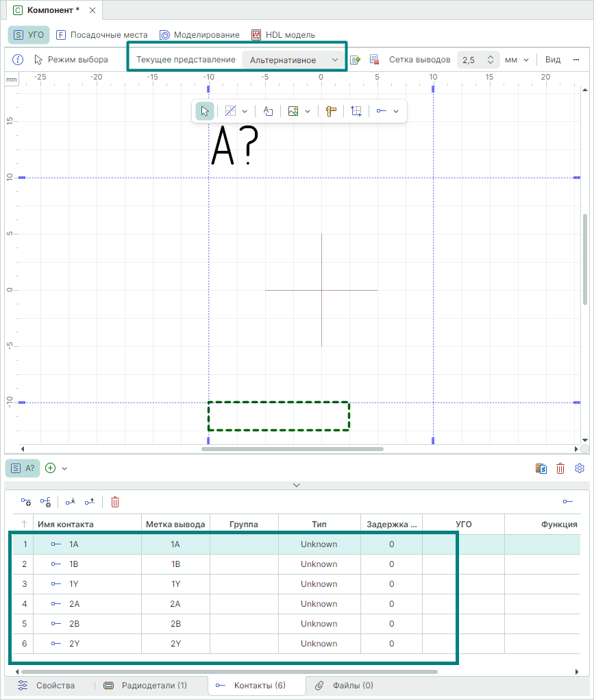Click the Вид button
This screenshot has width=594, height=700.
553,60
